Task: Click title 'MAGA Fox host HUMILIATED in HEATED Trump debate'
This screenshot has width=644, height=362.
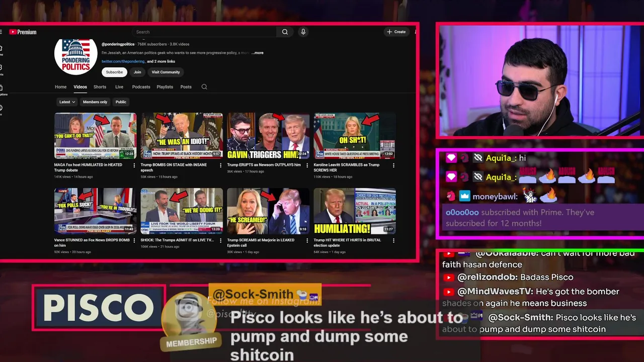Action: point(88,167)
